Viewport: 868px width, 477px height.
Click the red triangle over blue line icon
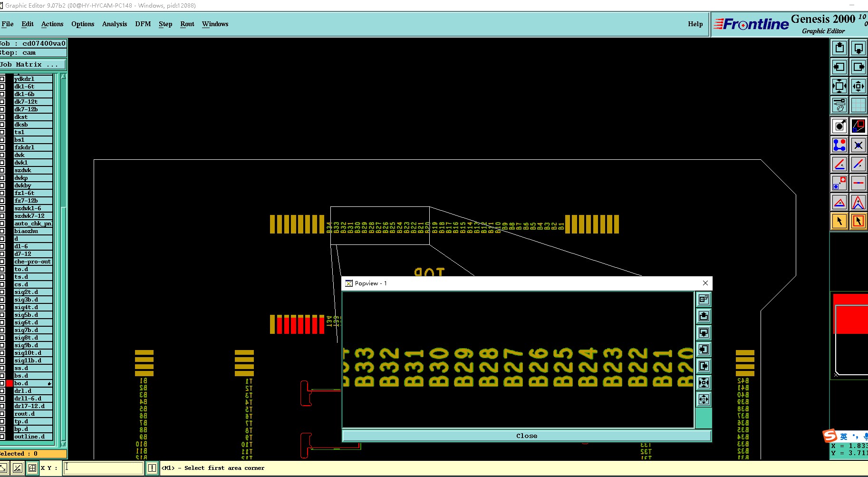pyautogui.click(x=839, y=202)
